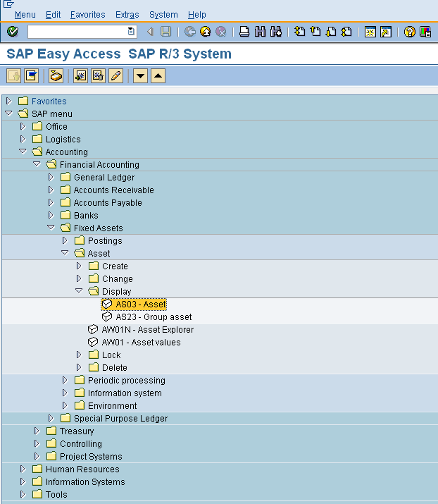Click the transaction command input field

tap(77, 32)
